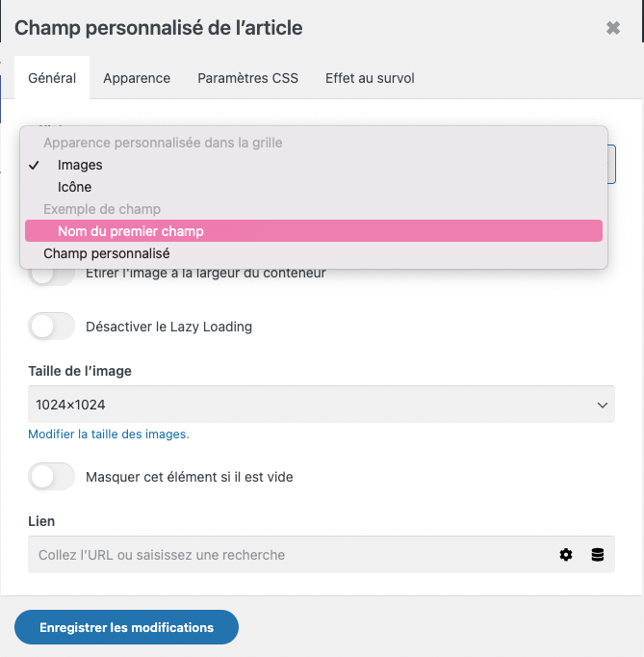The height and width of the screenshot is (657, 644).
Task: Select the Champ personnalisé option
Action: pyautogui.click(x=106, y=253)
